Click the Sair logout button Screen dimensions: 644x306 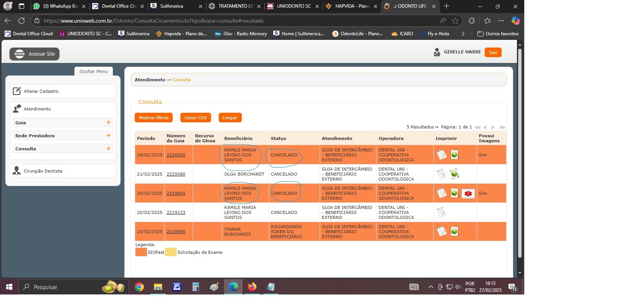tap(493, 53)
